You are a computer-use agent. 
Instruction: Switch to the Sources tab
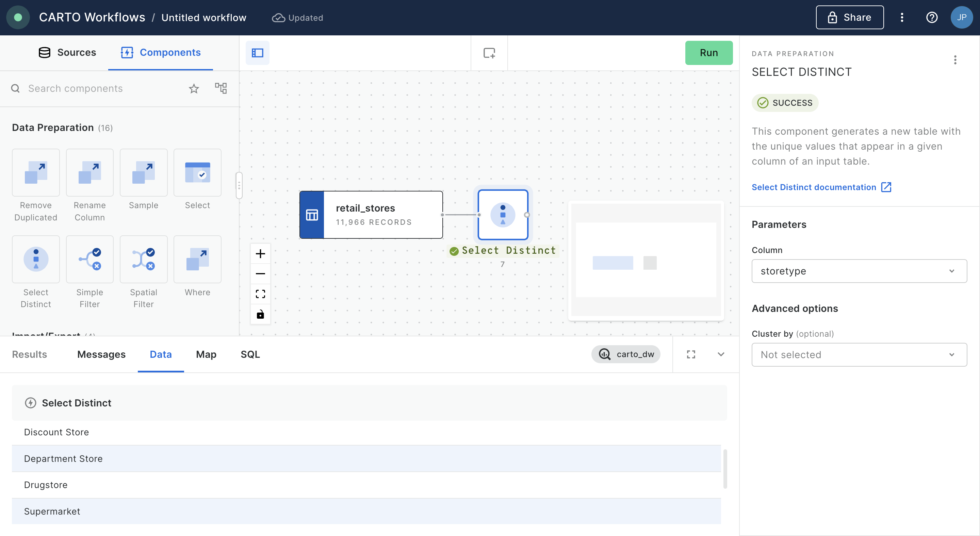pyautogui.click(x=67, y=52)
